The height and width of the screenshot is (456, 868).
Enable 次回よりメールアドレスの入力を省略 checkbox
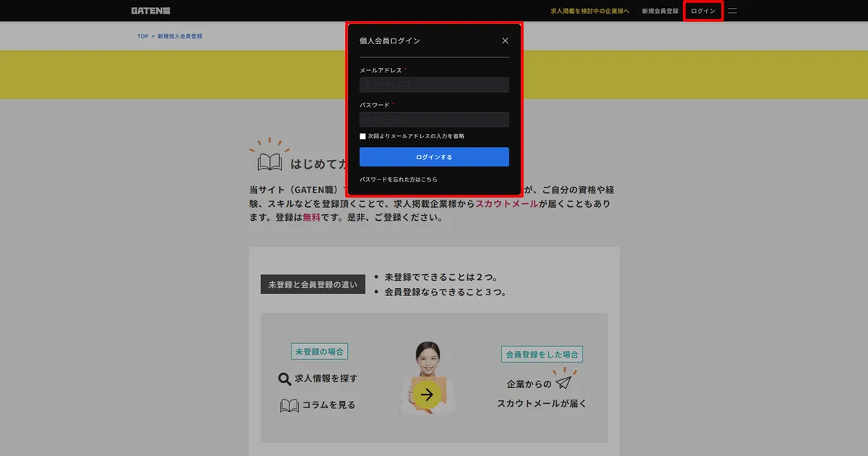(x=362, y=135)
